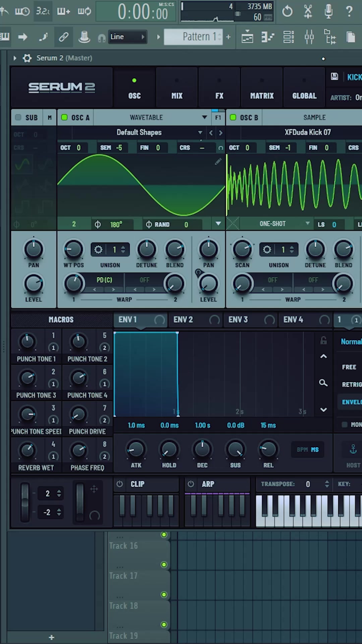This screenshot has height=644, width=362.
Task: Toggle OSC B enable switch
Action: (233, 117)
